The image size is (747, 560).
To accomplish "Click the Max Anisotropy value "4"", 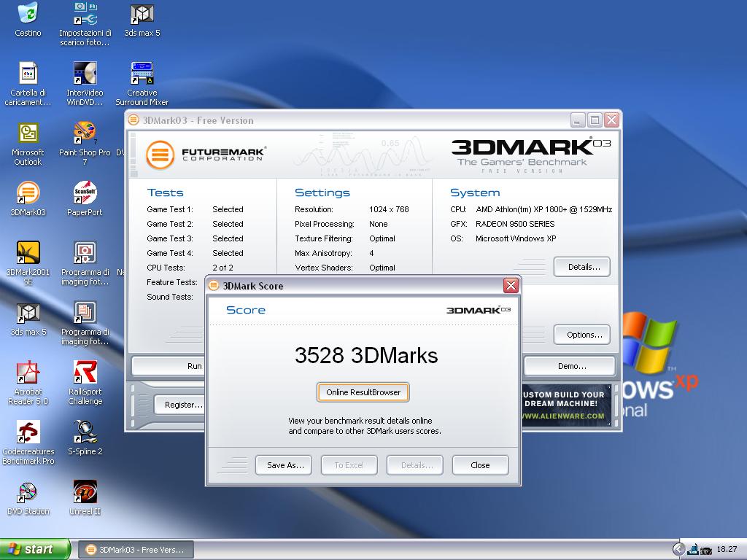I will [x=371, y=253].
